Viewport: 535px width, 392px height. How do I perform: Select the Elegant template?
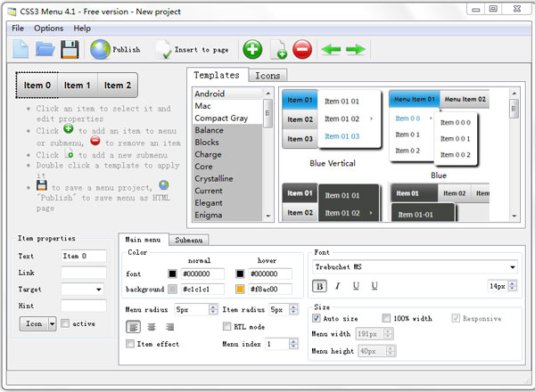coord(227,203)
